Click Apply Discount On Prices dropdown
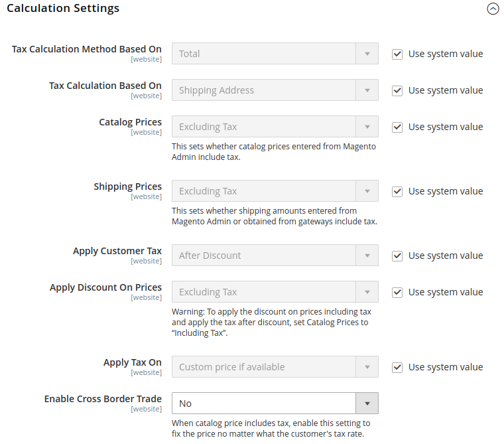The image size is (504, 444). click(264, 292)
